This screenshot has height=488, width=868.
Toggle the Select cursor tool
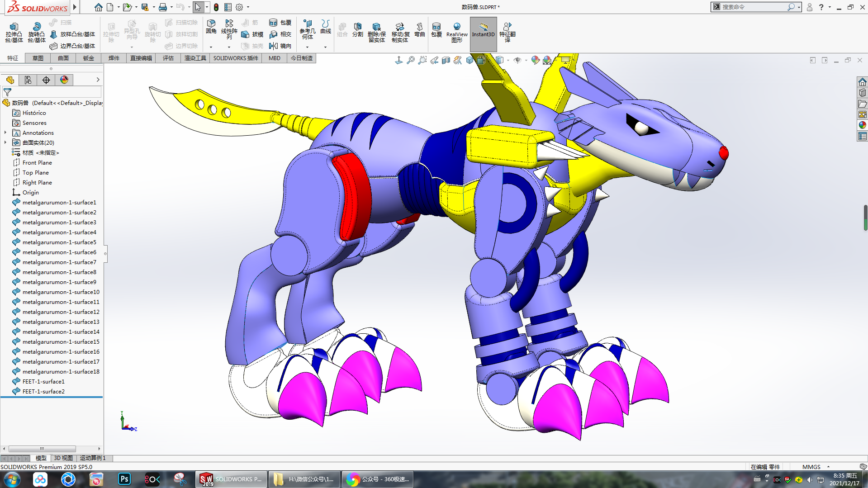pyautogui.click(x=198, y=7)
